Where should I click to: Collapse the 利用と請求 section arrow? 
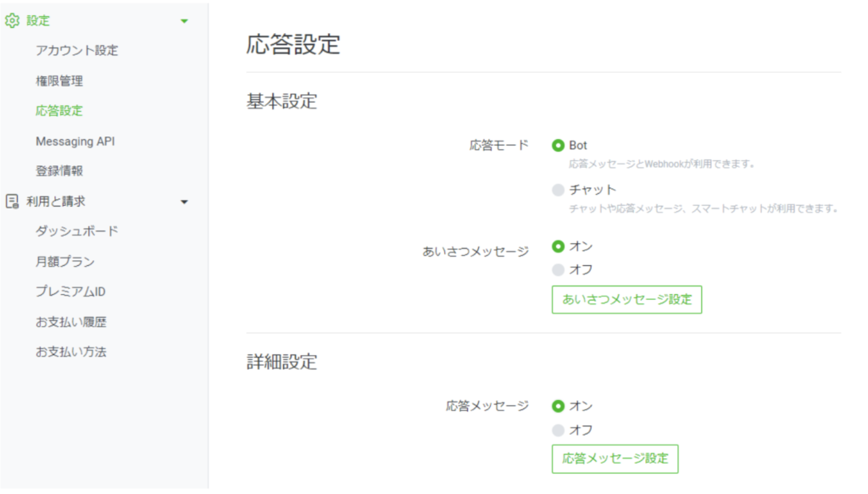(185, 202)
